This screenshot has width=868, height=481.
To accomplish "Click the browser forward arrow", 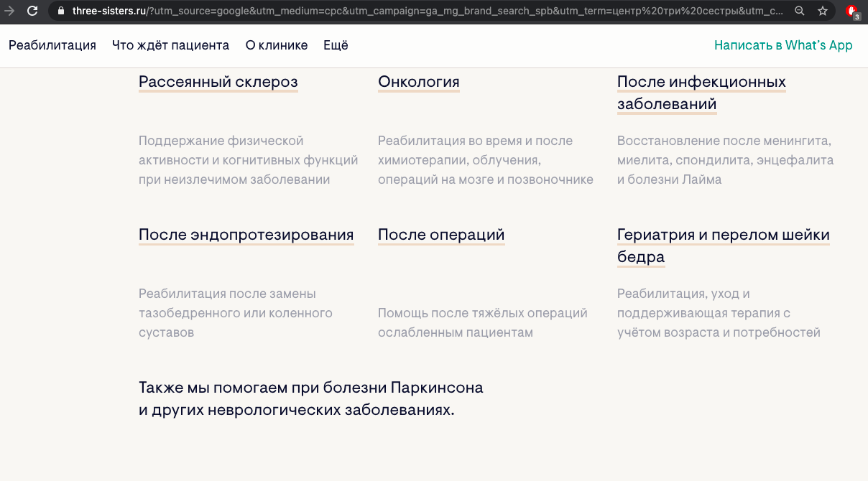I will (x=9, y=11).
